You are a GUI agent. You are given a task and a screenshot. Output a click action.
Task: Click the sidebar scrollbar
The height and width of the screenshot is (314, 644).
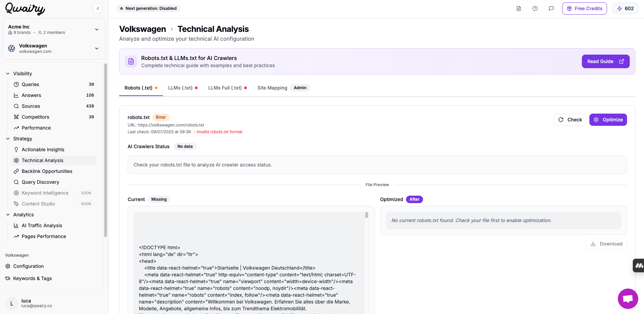[x=106, y=150]
